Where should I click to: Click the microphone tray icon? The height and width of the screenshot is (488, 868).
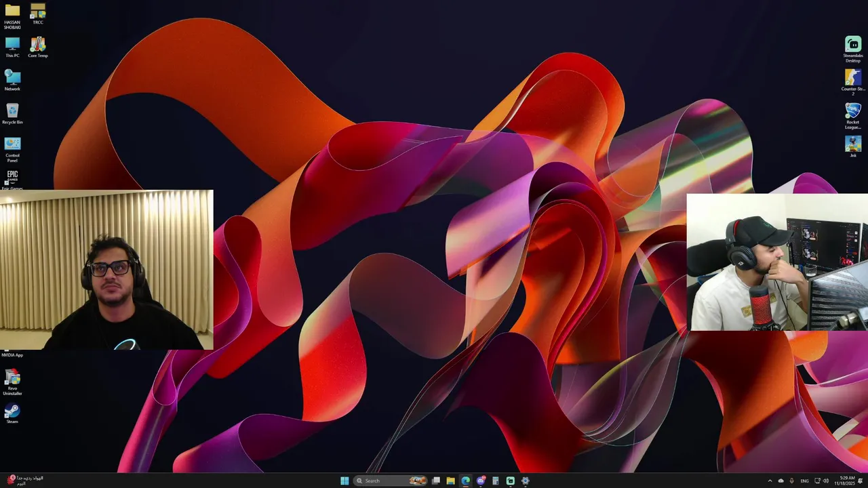791,481
